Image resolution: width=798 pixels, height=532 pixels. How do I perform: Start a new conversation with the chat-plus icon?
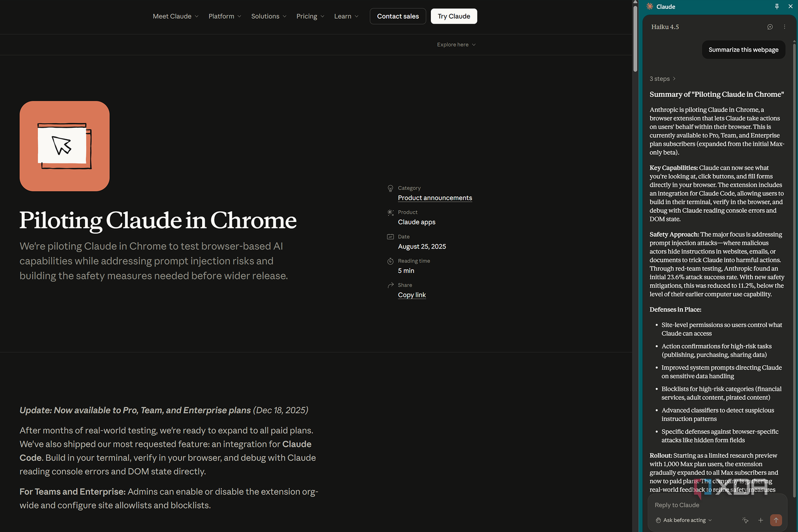pos(770,27)
